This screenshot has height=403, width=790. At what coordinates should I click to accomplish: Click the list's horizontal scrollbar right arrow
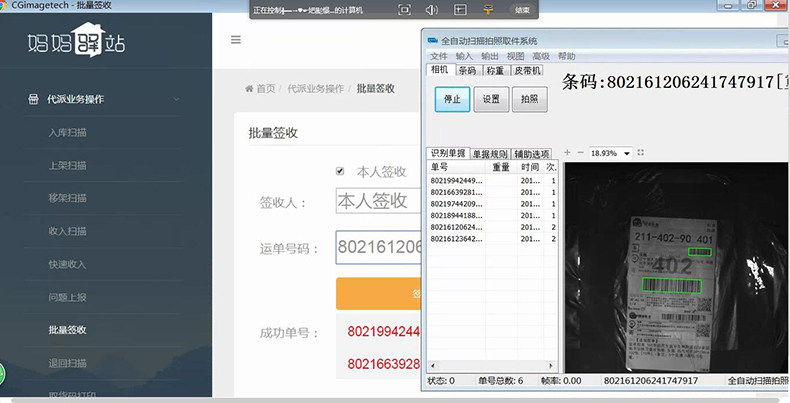point(551,366)
